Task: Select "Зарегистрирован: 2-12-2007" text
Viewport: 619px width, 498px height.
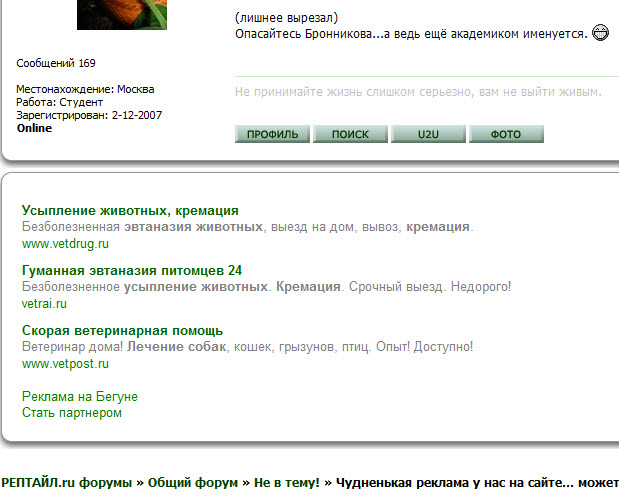Action: coord(89,115)
